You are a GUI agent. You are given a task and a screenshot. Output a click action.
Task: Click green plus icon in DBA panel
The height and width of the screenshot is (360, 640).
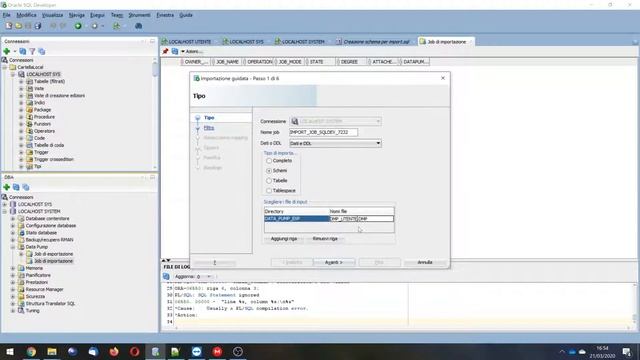click(7, 187)
